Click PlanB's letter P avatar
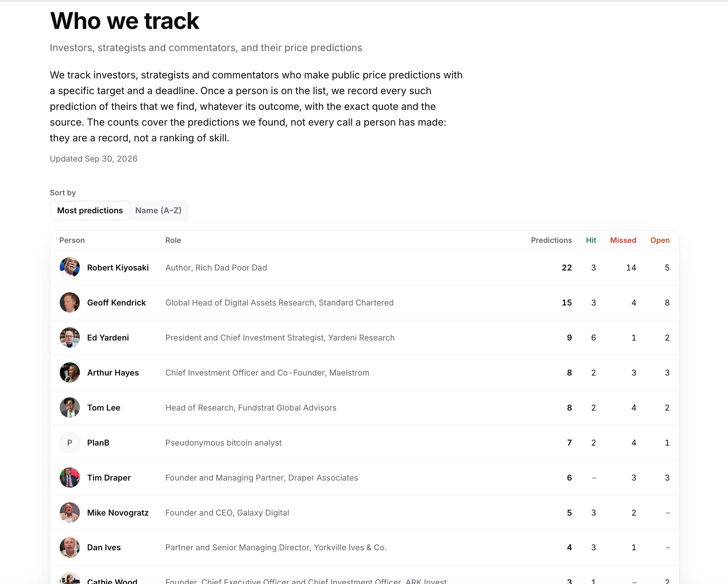Image resolution: width=728 pixels, height=584 pixels. coord(69,443)
